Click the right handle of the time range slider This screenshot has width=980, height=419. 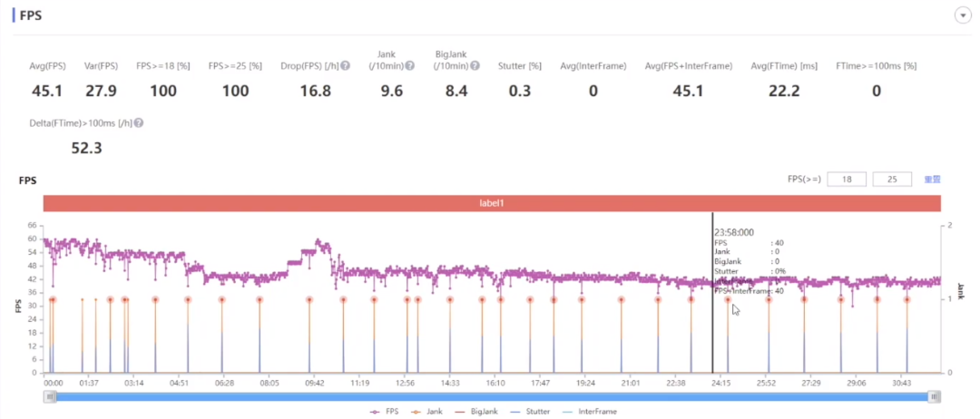click(935, 396)
